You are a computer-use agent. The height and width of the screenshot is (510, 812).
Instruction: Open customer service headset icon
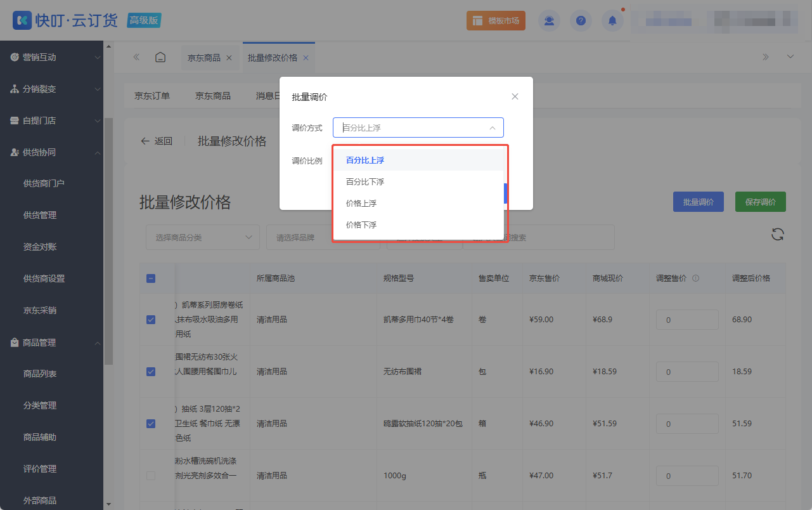pos(549,20)
